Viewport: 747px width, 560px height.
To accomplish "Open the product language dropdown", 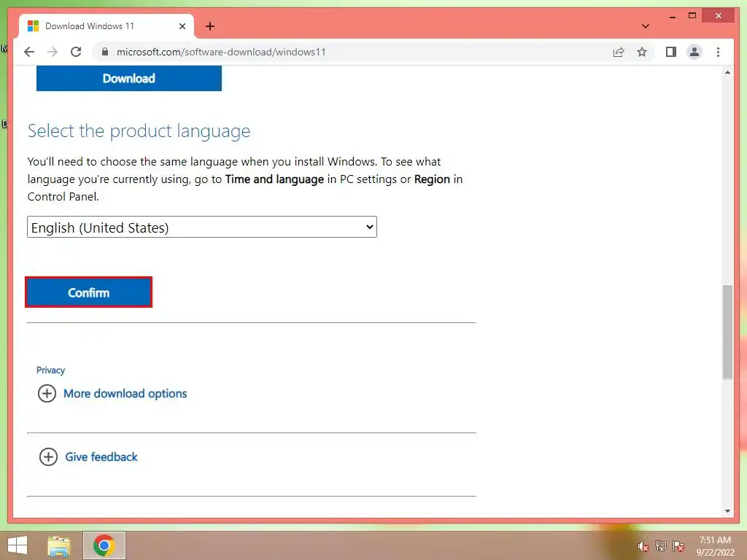I will coord(202,227).
